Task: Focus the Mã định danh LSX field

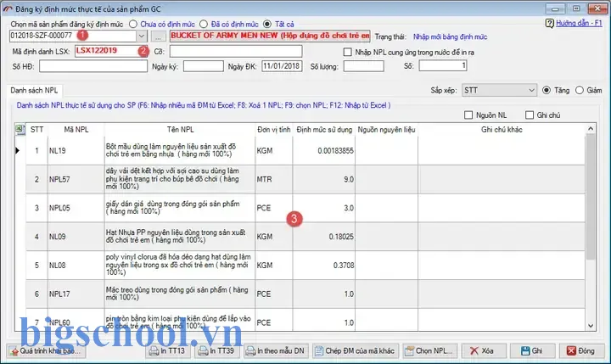Action: pyautogui.click(x=112, y=51)
